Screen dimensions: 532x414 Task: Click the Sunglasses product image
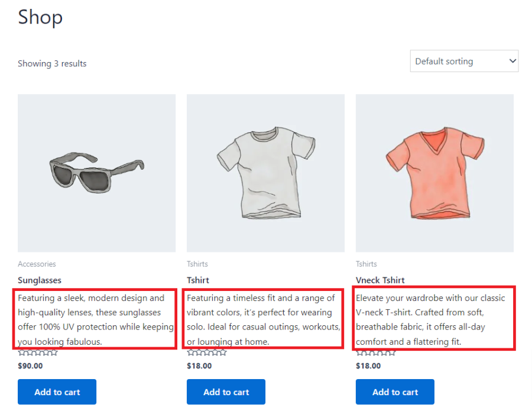[x=96, y=173]
